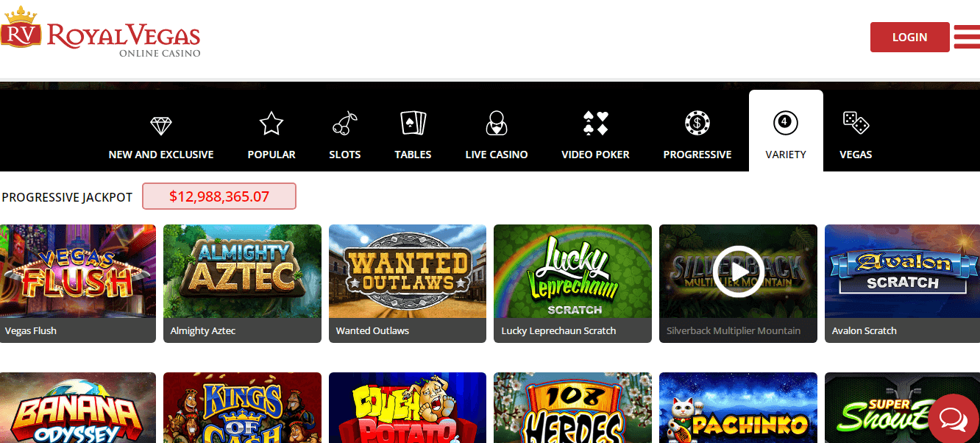Image resolution: width=980 pixels, height=443 pixels.
Task: Click the Almighty Aztec game title link
Action: pyautogui.click(x=203, y=330)
